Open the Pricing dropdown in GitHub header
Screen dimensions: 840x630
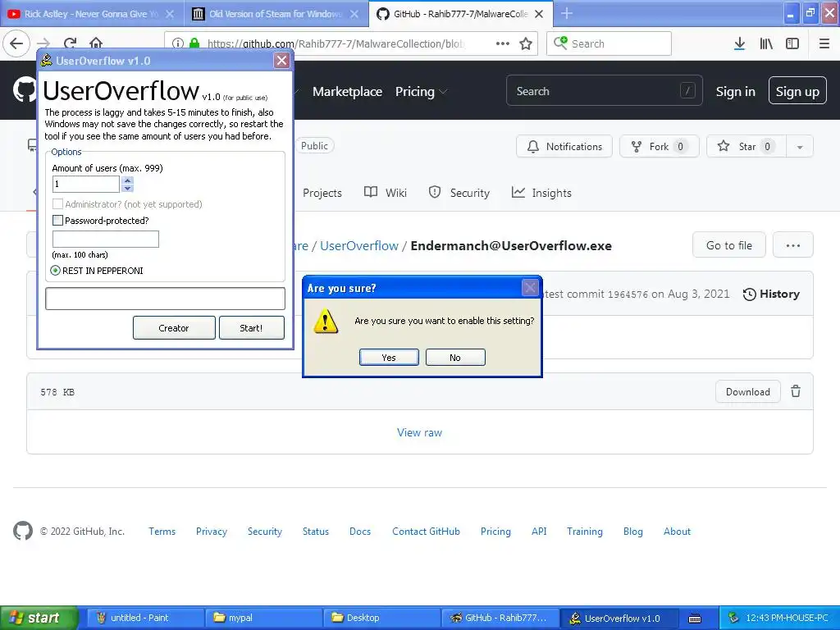(x=421, y=92)
